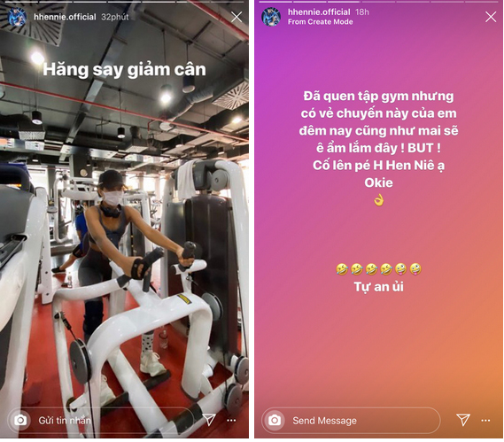Open three-dots more options on left story
Image resolution: width=504 pixels, height=442 pixels.
231,420
